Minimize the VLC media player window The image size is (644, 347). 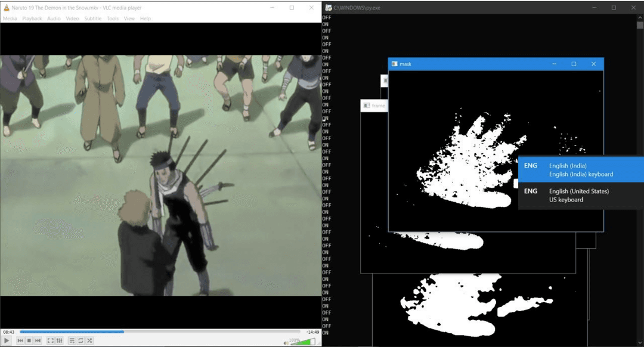(x=273, y=7)
